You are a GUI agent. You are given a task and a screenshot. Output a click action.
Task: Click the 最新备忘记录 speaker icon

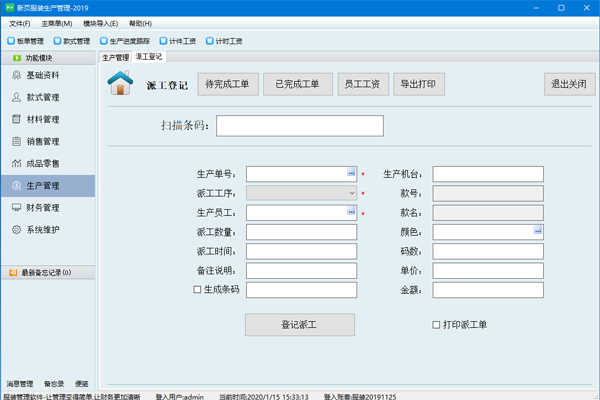[13, 273]
